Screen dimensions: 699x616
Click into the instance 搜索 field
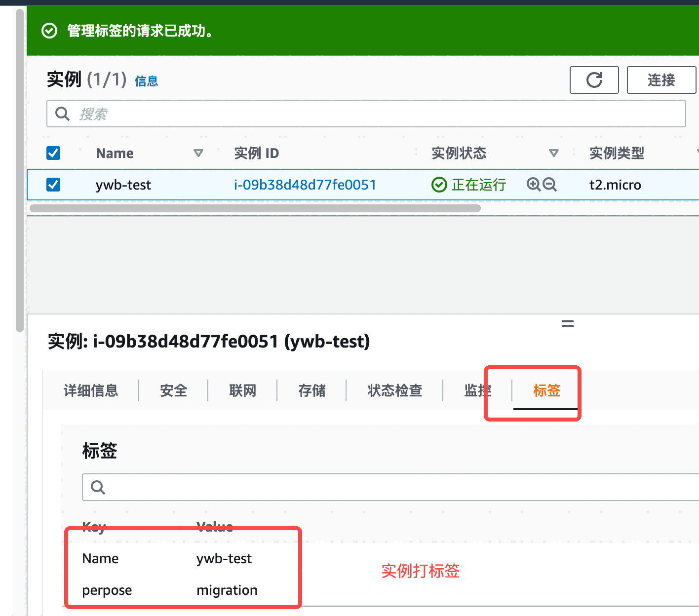(366, 114)
